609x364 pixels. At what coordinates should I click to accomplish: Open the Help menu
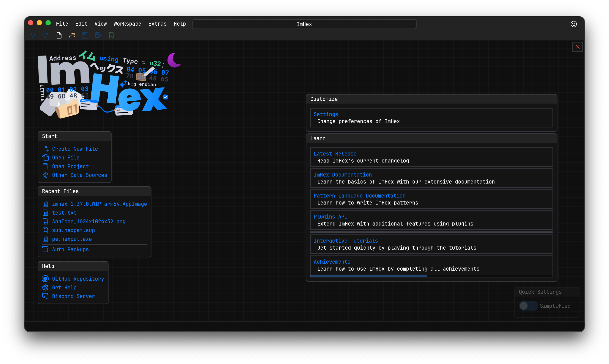(180, 24)
